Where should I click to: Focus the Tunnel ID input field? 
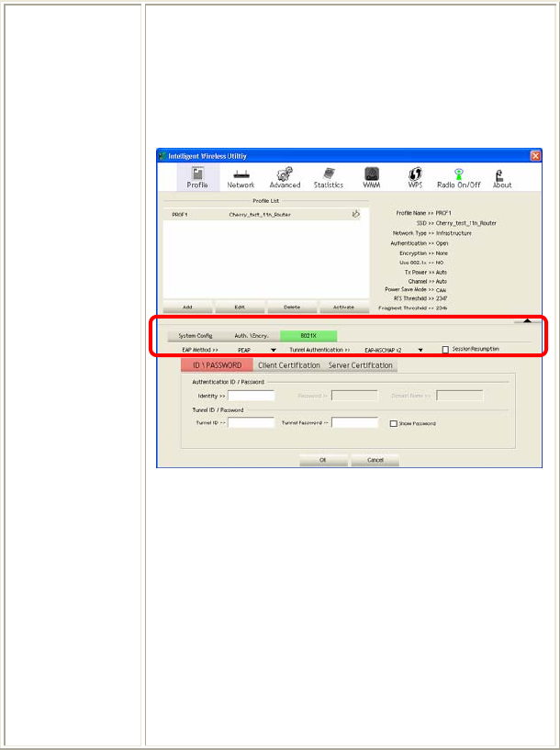(x=251, y=422)
